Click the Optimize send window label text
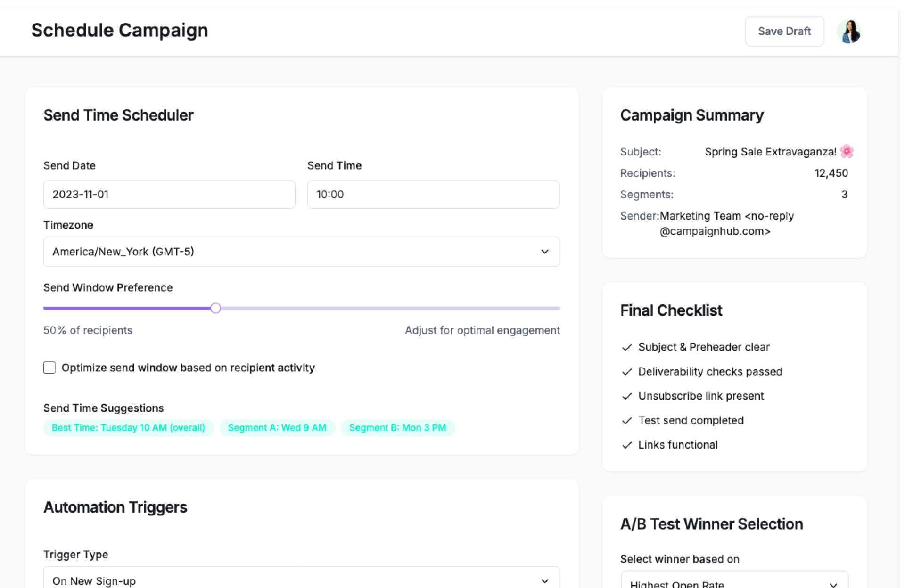Image resolution: width=905 pixels, height=588 pixels. tap(188, 367)
